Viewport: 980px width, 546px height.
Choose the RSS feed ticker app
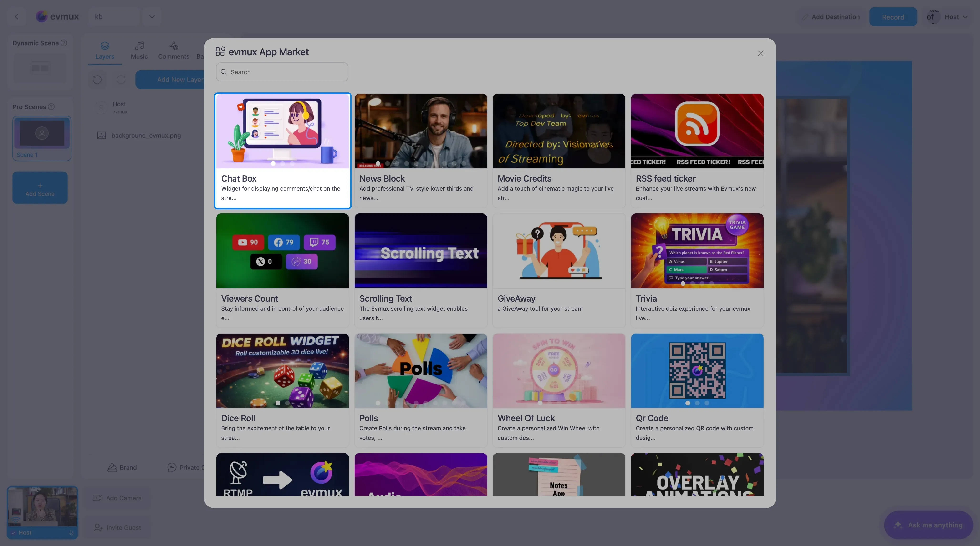(697, 151)
